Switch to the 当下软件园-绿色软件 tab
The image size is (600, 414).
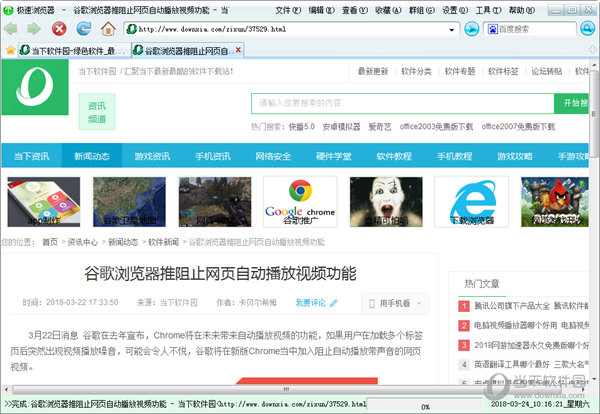pyautogui.click(x=75, y=50)
